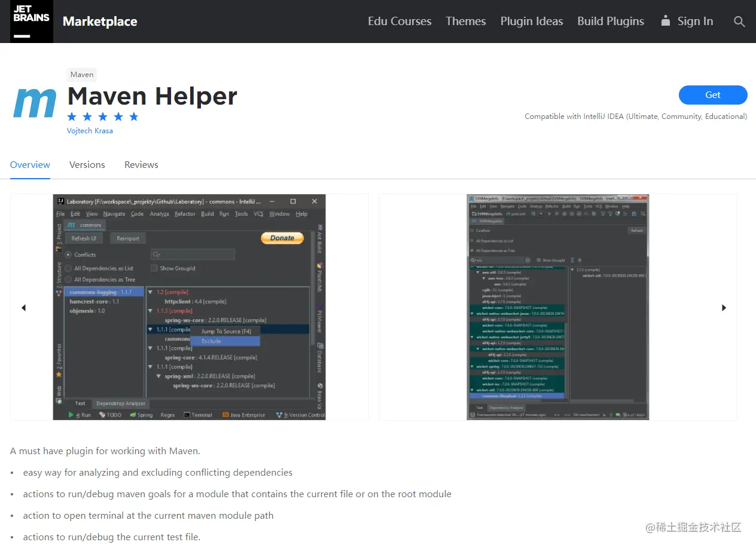Show the next screenshot with the right arrow
Viewport: 756px width, 548px height.
pyautogui.click(x=724, y=308)
